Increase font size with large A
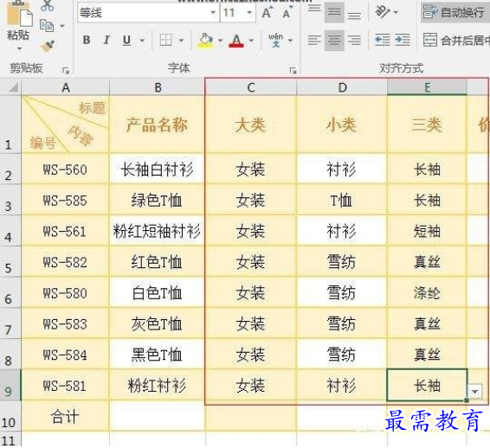 click(267, 12)
